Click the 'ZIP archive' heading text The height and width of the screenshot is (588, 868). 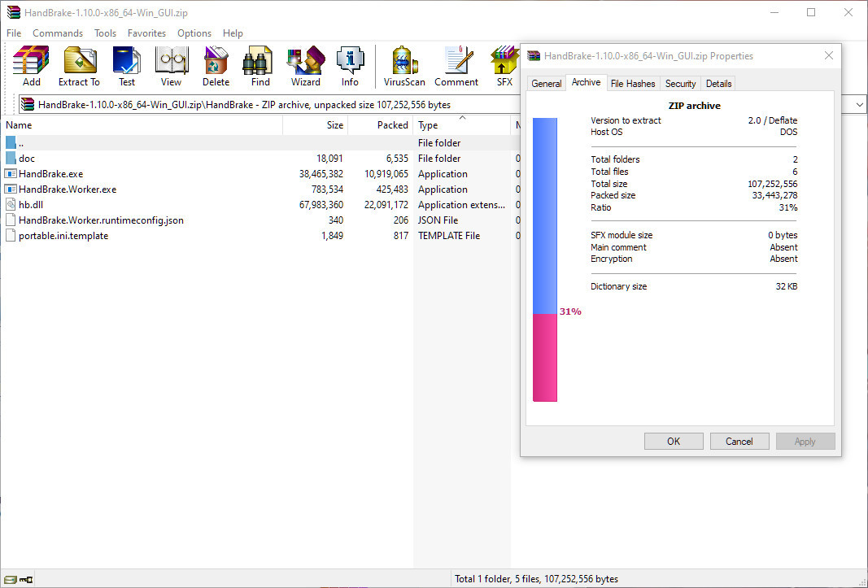[694, 106]
